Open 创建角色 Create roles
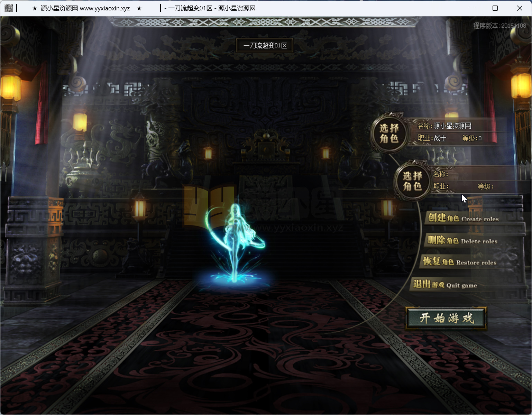The image size is (532, 415). coord(463,218)
